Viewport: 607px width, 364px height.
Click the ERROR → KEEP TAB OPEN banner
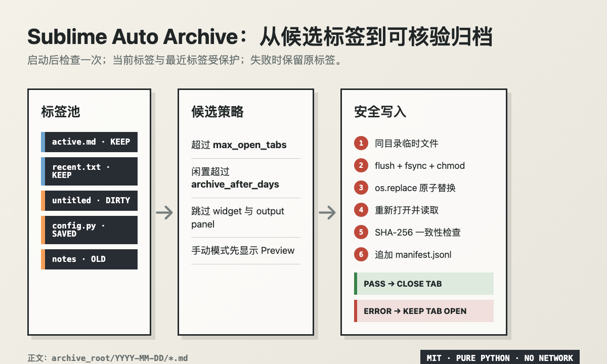coord(424,311)
